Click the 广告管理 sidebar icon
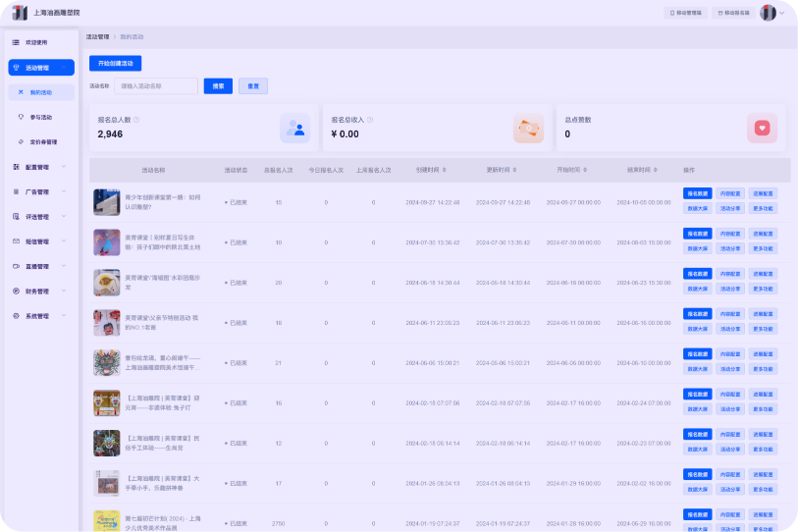 click(x=16, y=192)
